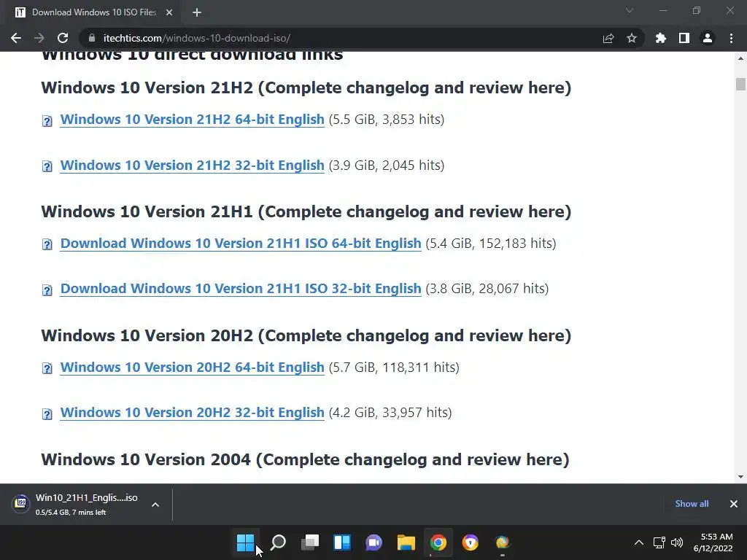
Task: Close the downloads bar
Action: [734, 504]
